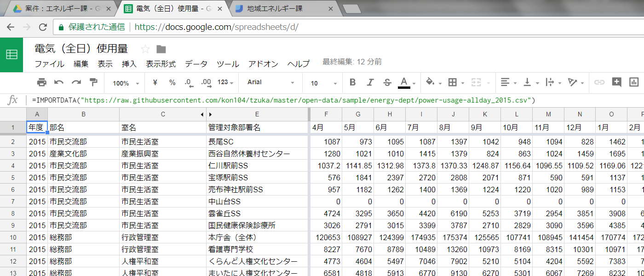The height and width of the screenshot is (276, 644).
Task: Increase decimal places (.00 button)
Action: 206,83
